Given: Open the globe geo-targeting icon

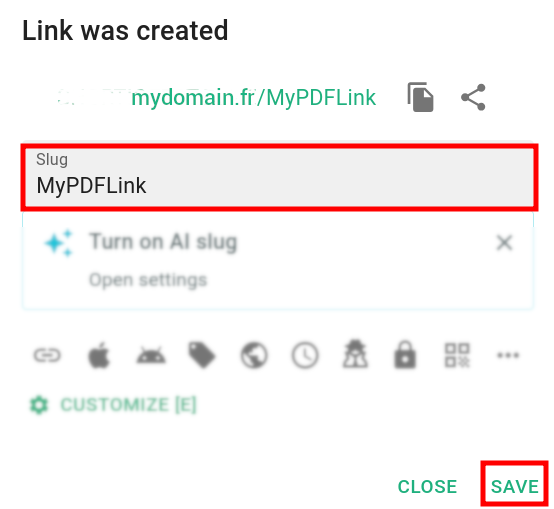Looking at the screenshot, I should (x=254, y=355).
